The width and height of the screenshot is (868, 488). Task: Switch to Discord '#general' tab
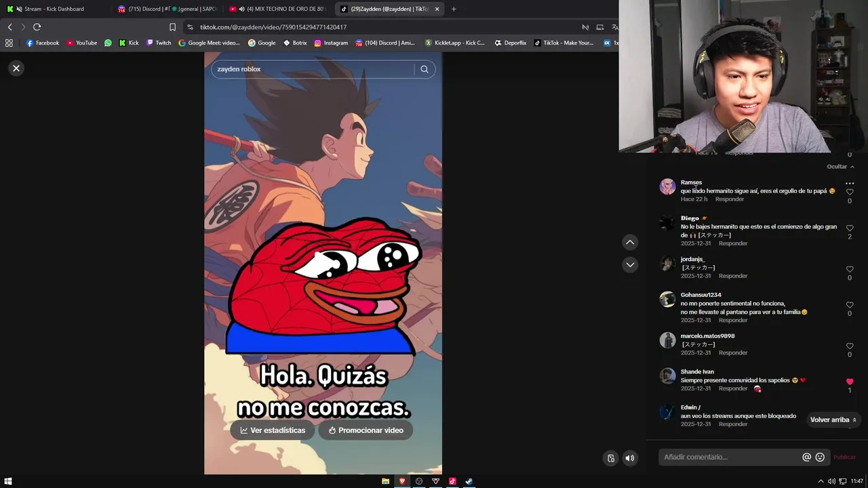point(167,9)
